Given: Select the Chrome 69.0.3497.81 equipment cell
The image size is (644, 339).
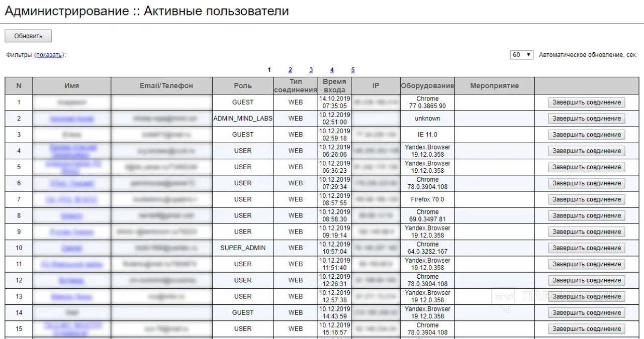Looking at the screenshot, I should pos(427,215).
